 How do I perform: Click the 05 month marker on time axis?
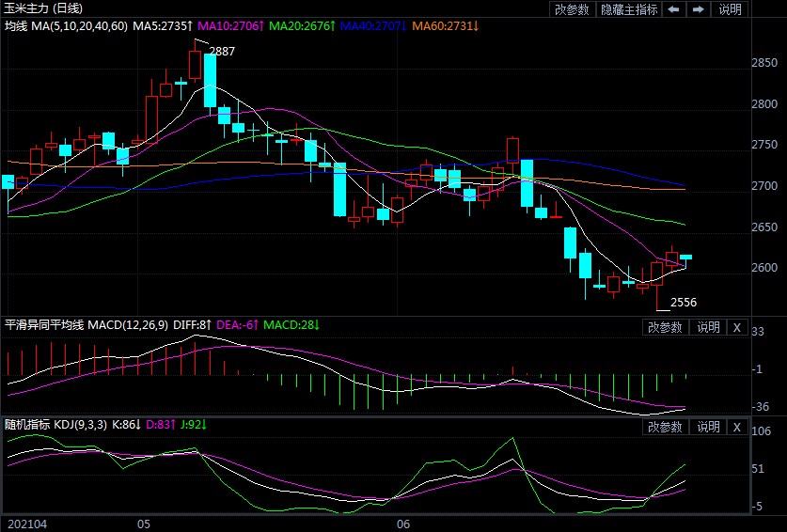[x=144, y=524]
